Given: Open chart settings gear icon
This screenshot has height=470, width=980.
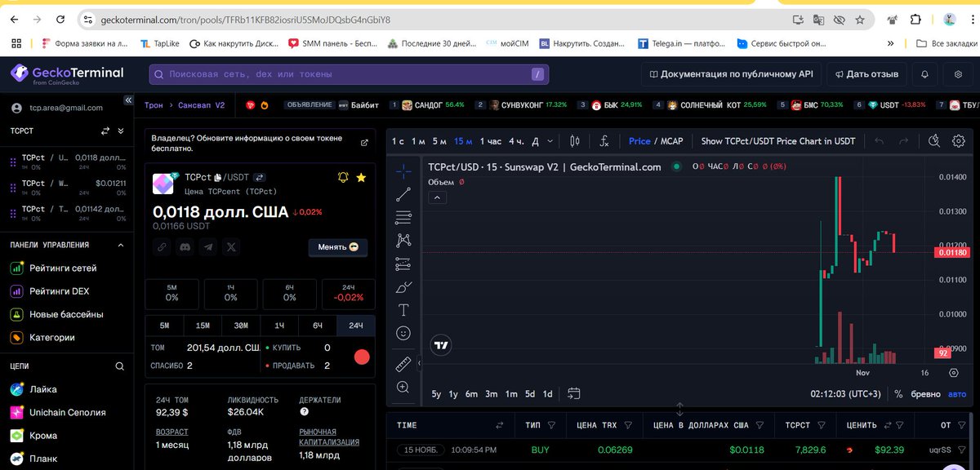Looking at the screenshot, I should (959, 141).
